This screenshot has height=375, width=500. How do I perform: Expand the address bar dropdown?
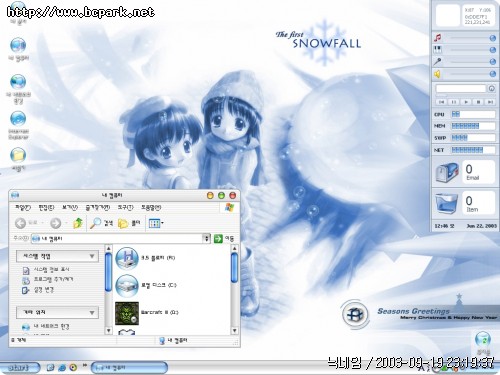point(207,239)
